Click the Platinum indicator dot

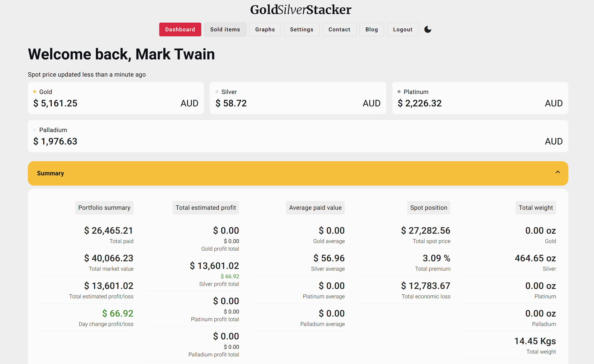tap(399, 91)
